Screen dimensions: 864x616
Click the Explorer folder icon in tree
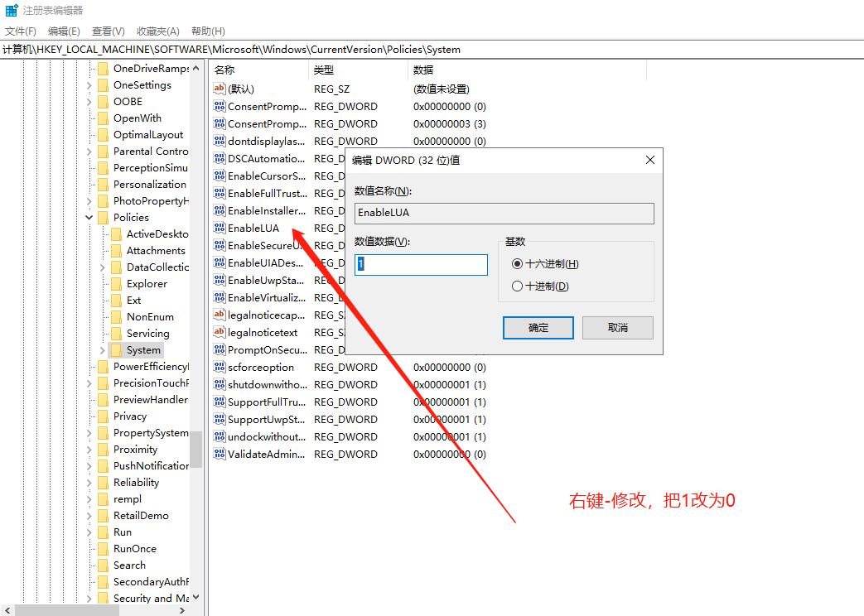coord(116,284)
